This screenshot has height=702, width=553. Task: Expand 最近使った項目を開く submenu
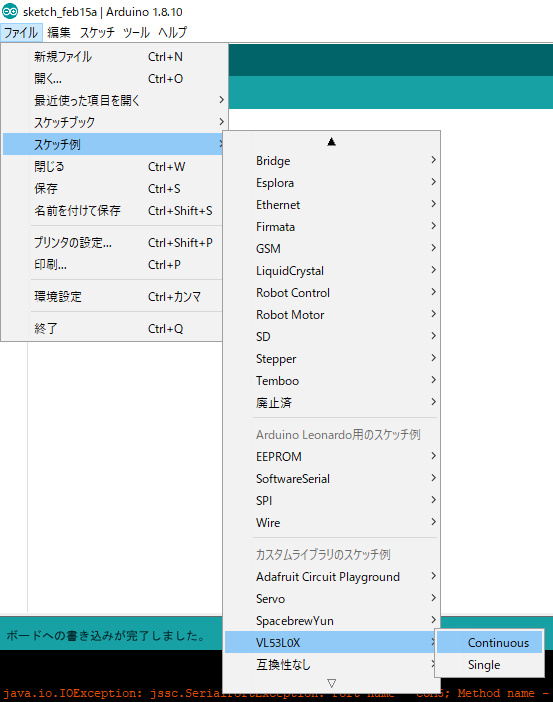point(112,101)
